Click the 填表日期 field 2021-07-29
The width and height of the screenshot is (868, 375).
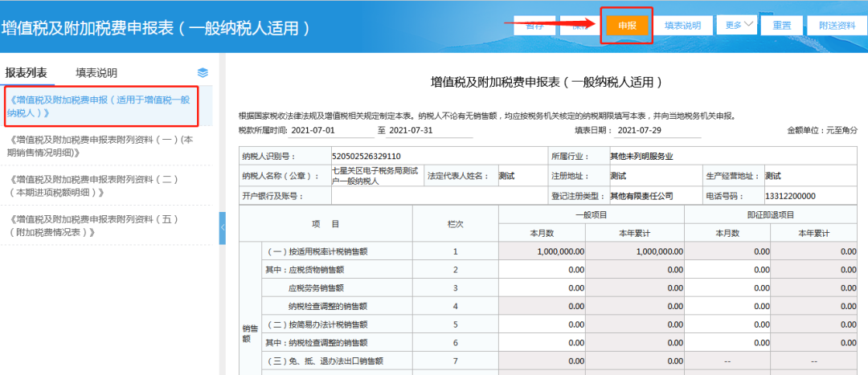657,131
